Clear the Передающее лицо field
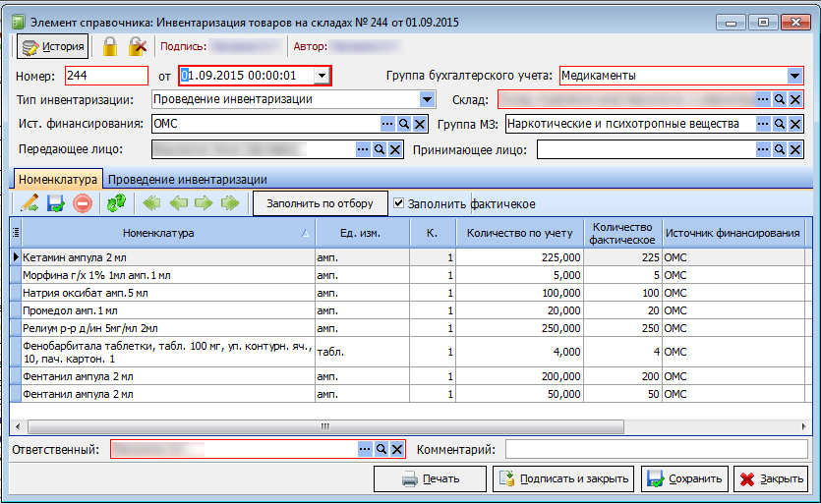 [395, 149]
